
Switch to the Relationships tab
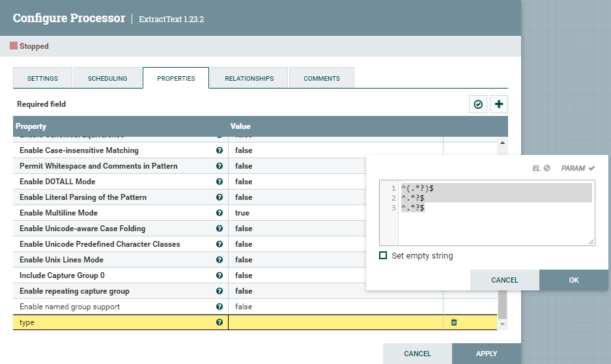(249, 78)
